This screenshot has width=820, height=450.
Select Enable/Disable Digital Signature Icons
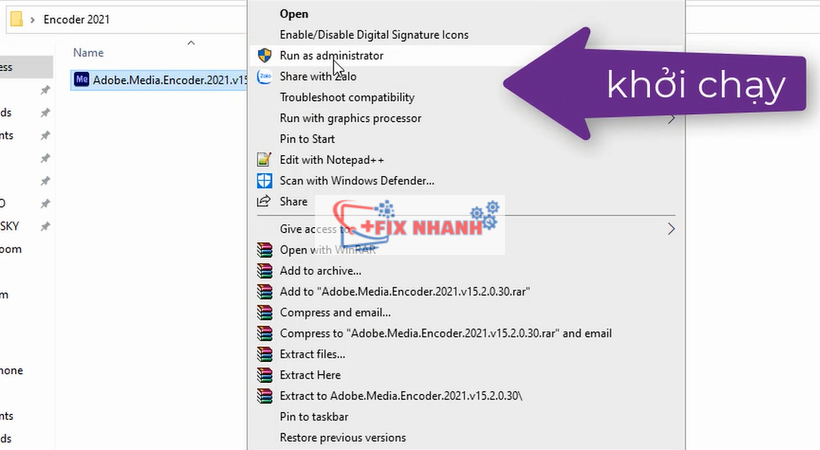click(x=374, y=35)
